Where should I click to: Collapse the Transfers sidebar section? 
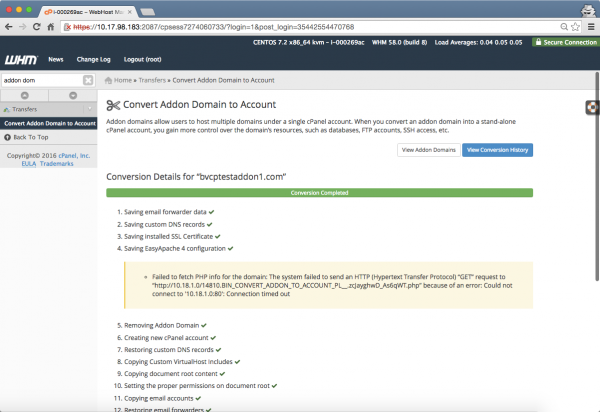point(90,109)
